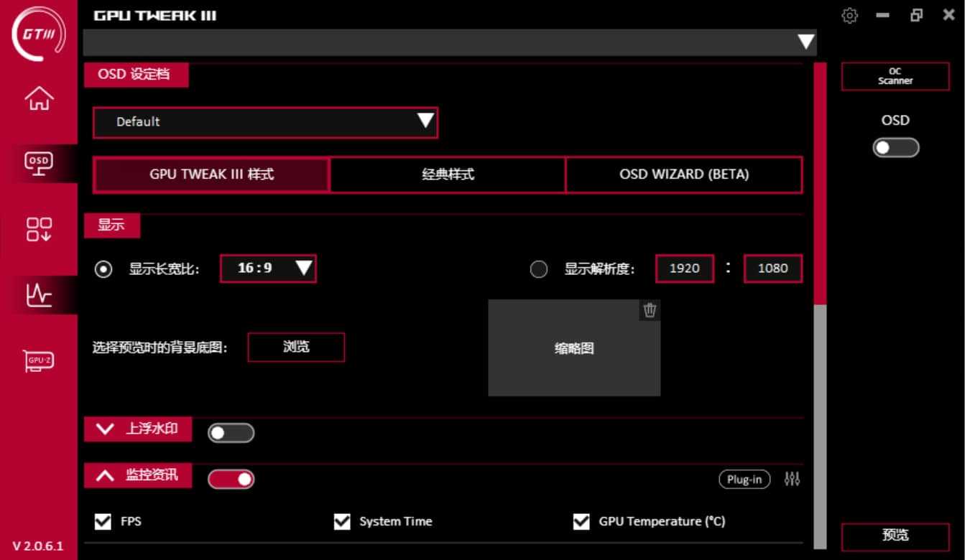Select the monitoring graph icon in sidebar
The width and height of the screenshot is (965, 560).
tap(40, 294)
